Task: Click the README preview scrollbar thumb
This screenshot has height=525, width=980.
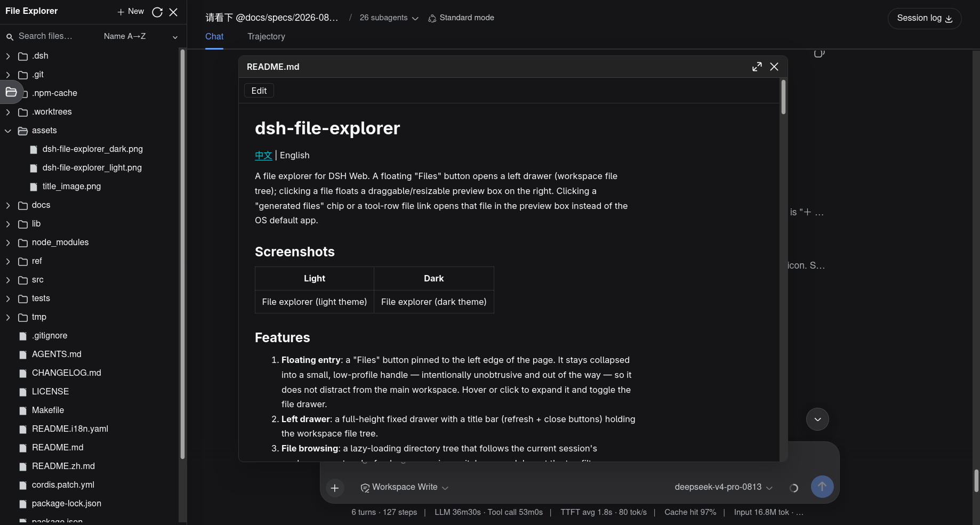Action: coord(783,96)
